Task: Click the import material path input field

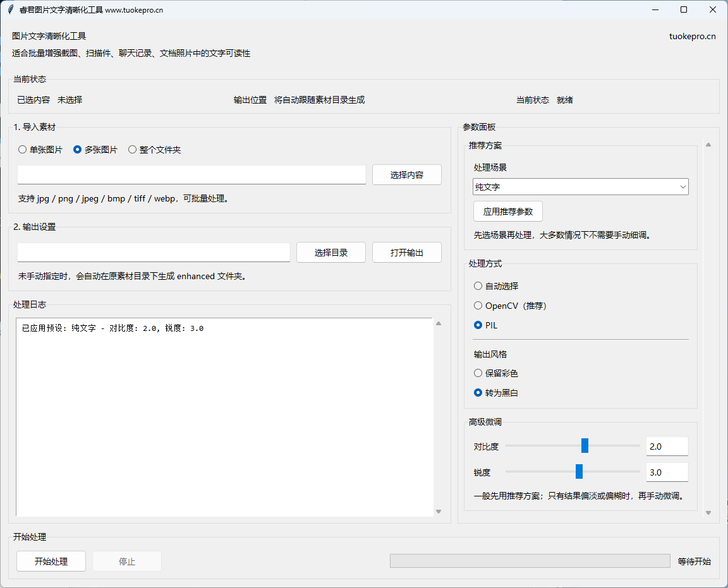Action: (x=191, y=174)
